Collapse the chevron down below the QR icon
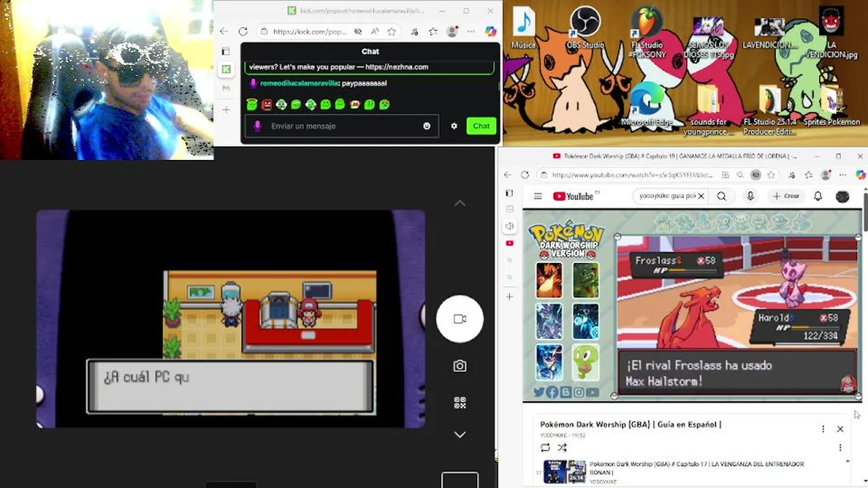 pyautogui.click(x=460, y=434)
